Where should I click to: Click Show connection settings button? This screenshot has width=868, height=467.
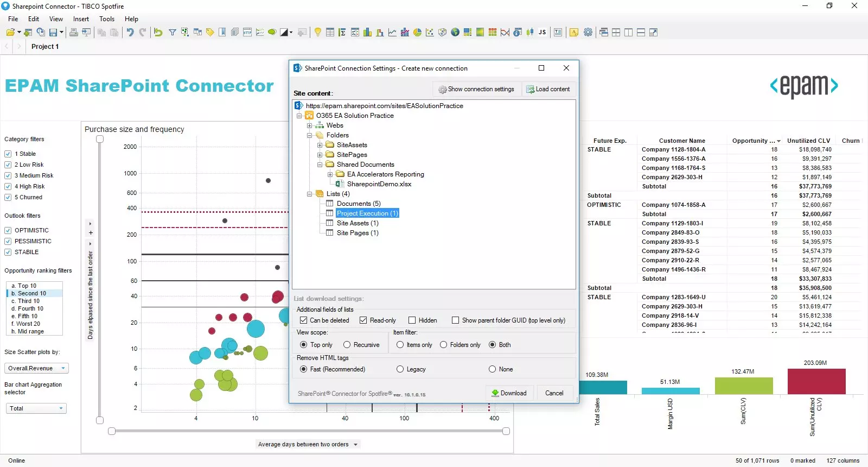click(x=476, y=89)
